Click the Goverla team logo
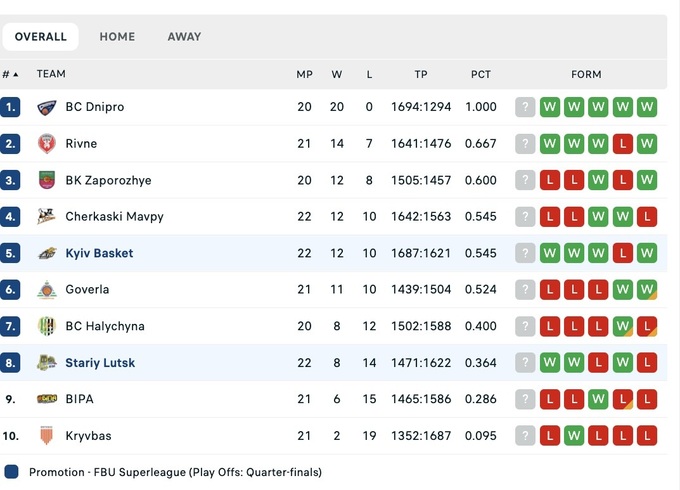The image size is (680, 490). [47, 290]
